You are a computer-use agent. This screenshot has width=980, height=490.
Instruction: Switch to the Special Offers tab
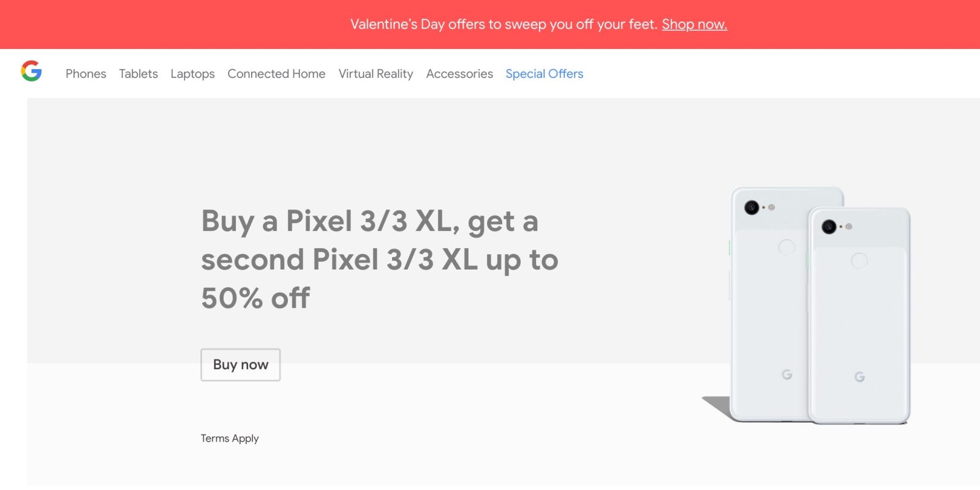tap(544, 74)
